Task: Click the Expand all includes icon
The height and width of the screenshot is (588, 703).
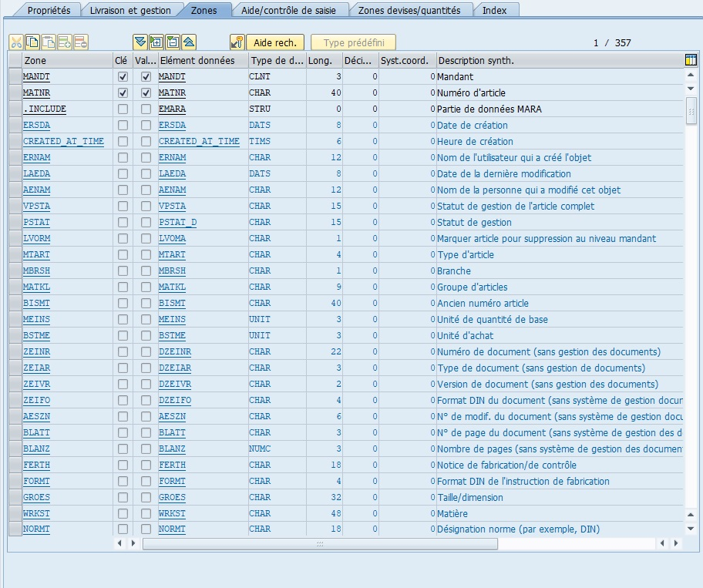Action: tap(140, 43)
